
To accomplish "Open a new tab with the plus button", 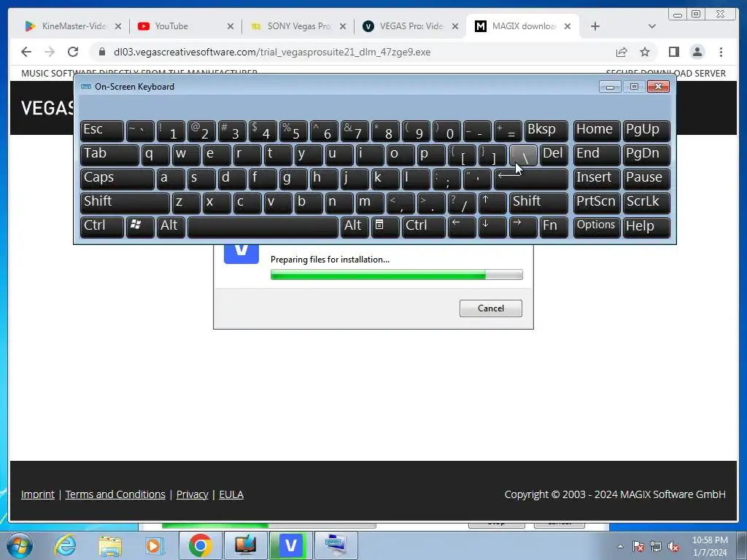I will coord(595,26).
